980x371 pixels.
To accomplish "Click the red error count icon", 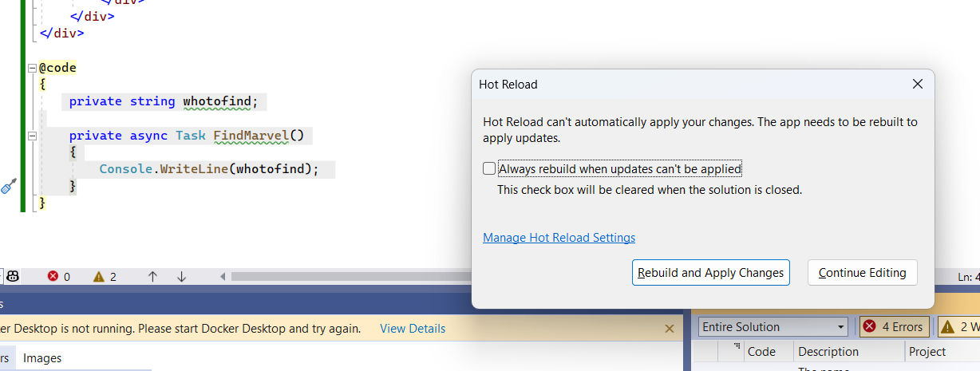I will [x=53, y=276].
